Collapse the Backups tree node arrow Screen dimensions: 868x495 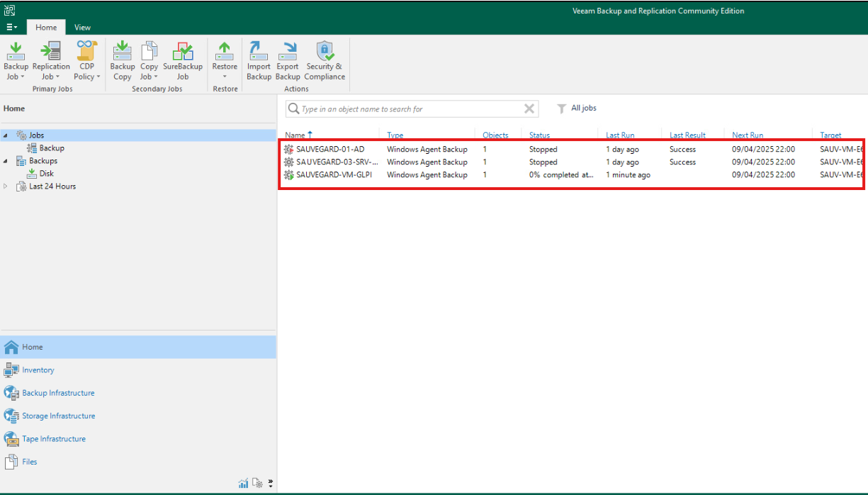(6, 161)
